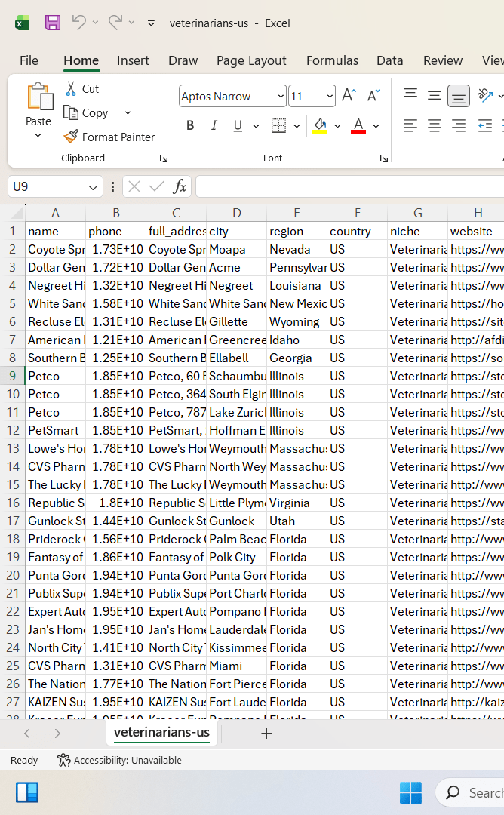This screenshot has width=504, height=815.
Task: Toggle Underline formatting
Action: pos(238,126)
